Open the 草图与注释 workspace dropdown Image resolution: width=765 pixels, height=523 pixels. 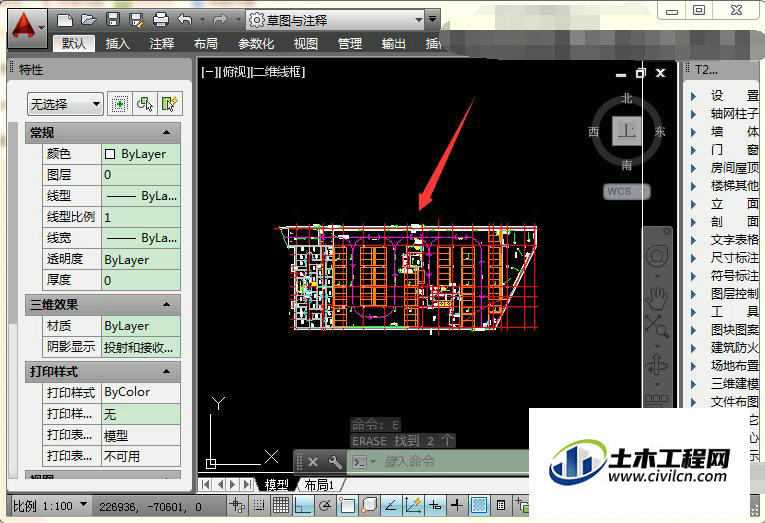tap(336, 20)
